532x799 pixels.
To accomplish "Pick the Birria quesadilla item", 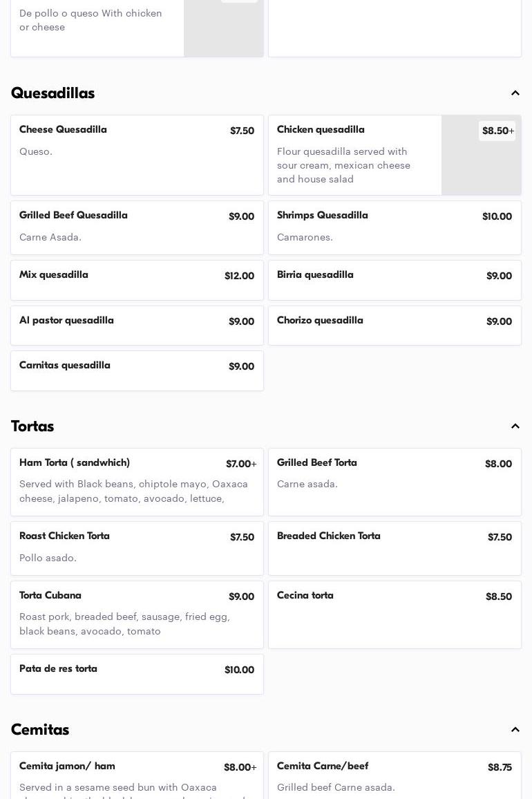I will coord(395,280).
